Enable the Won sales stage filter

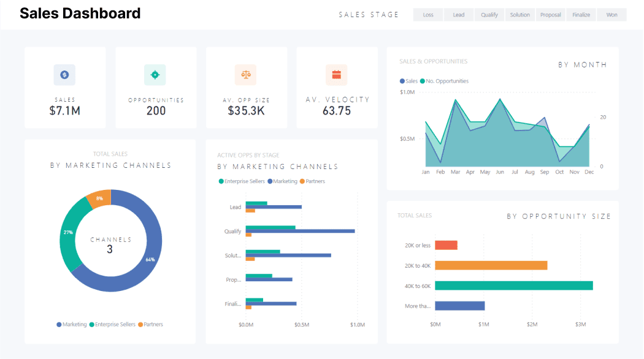[611, 14]
